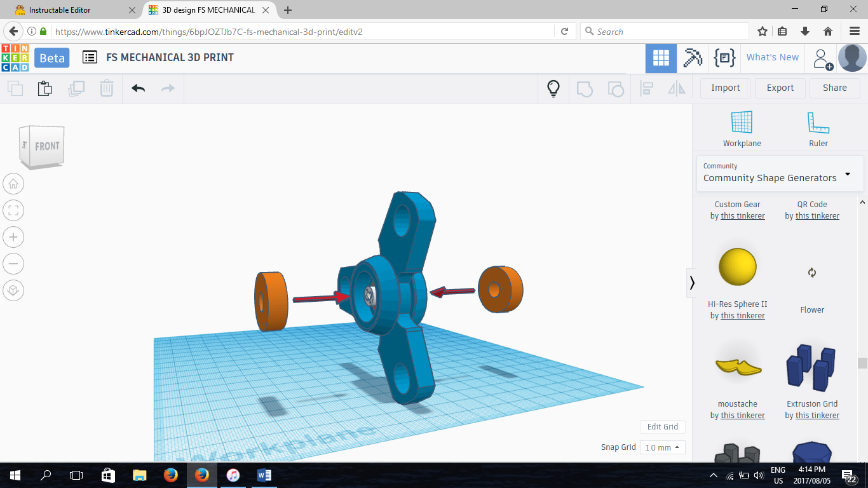Select the Hi-Res Sphere II shape

click(738, 267)
